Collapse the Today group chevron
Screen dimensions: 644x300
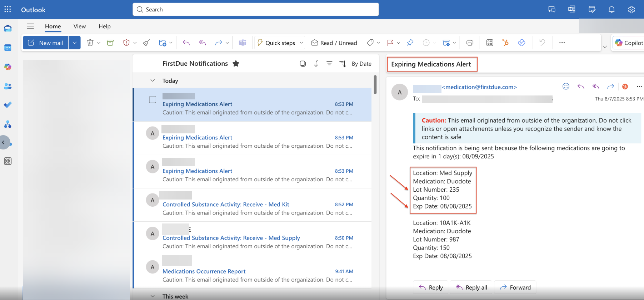pyautogui.click(x=153, y=81)
